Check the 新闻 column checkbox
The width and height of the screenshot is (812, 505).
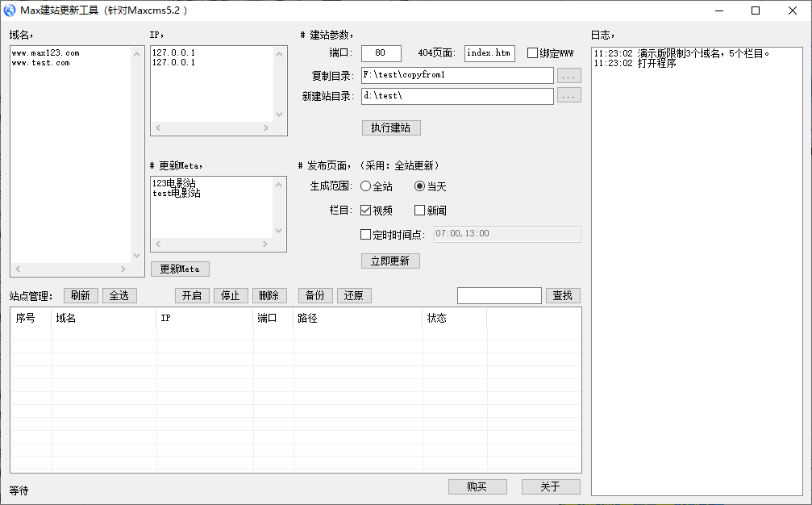pos(419,210)
